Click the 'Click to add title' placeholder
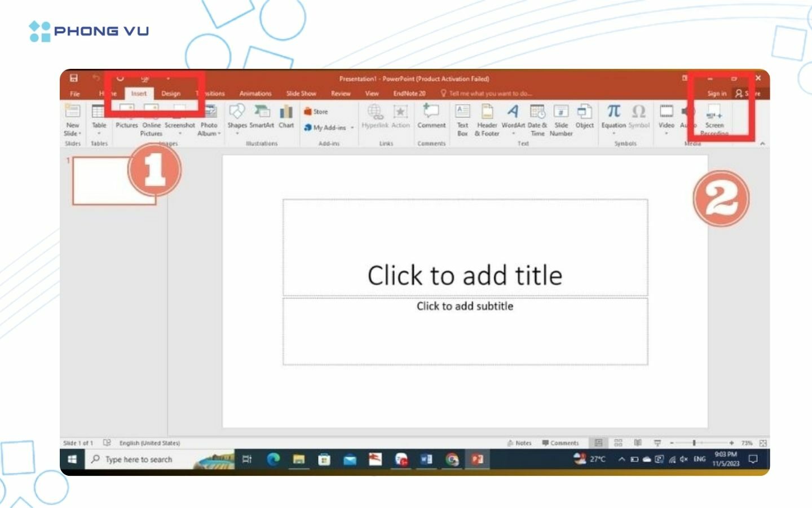Screen dimensions: 812x508 465,247
